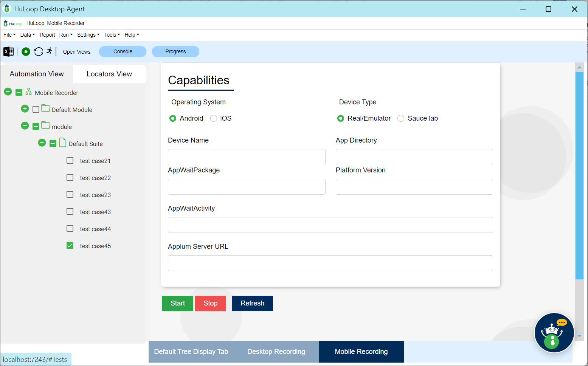Click the AppWaitPackage input field

coord(247,187)
